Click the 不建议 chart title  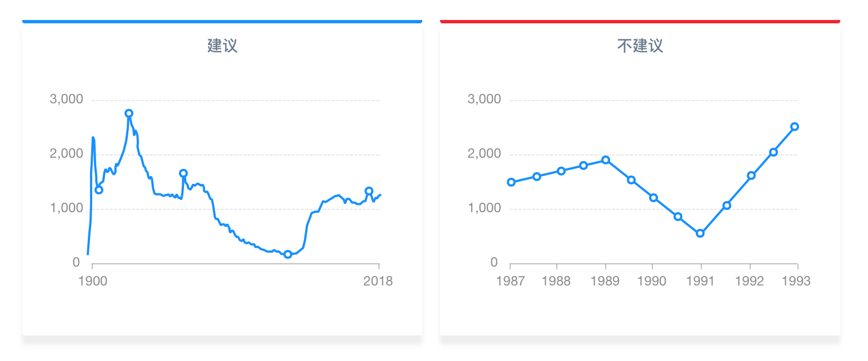point(640,46)
